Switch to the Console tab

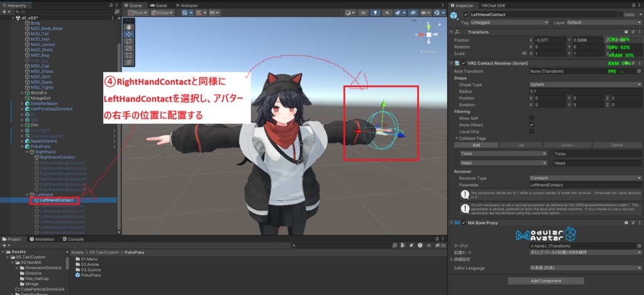point(73,239)
